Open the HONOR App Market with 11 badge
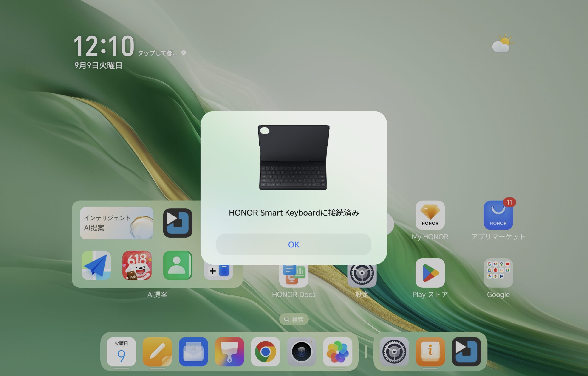 pos(498,215)
